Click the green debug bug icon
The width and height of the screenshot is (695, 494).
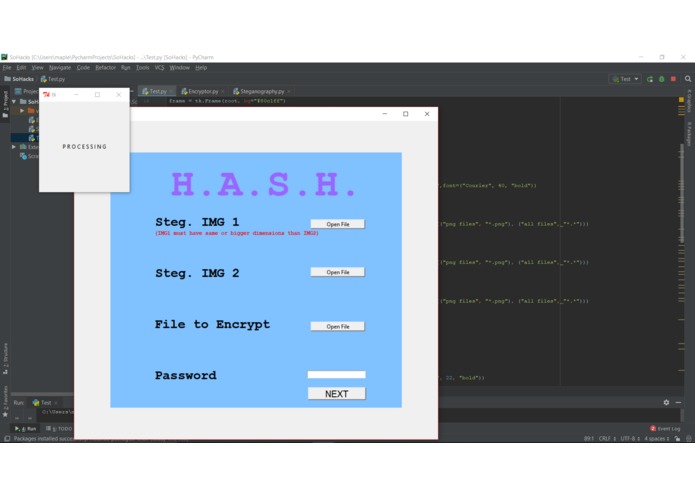[x=662, y=79]
